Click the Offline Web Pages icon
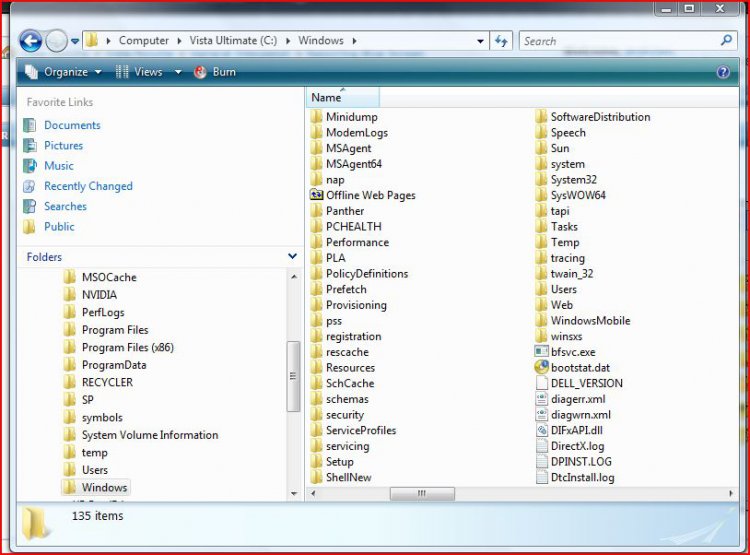This screenshot has height=555, width=750. pos(316,195)
